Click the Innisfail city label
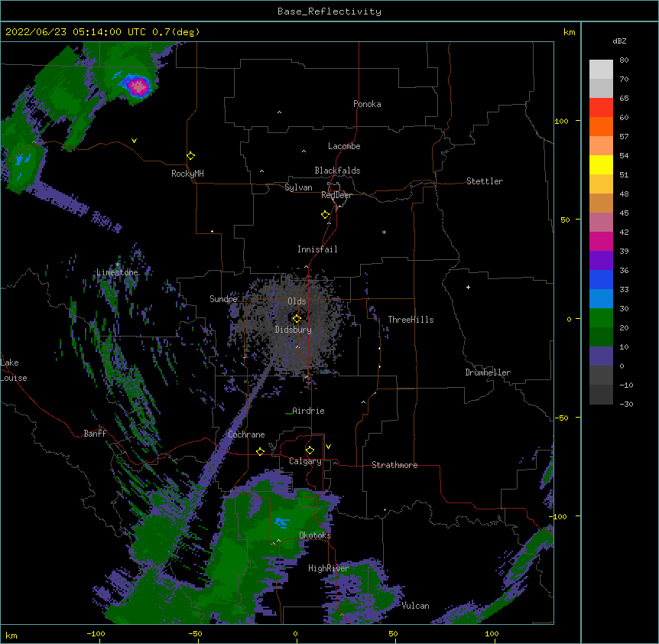The image size is (659, 644). point(317,249)
